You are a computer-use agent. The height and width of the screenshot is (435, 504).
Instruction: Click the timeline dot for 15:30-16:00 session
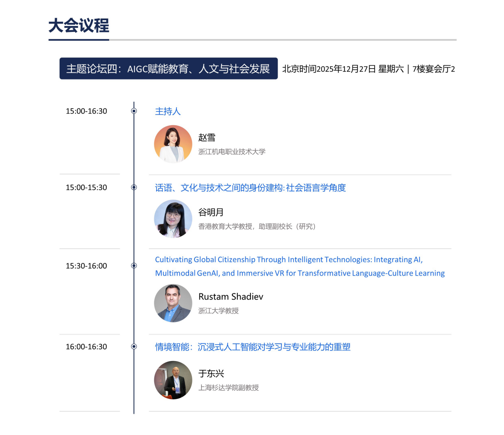[134, 265]
